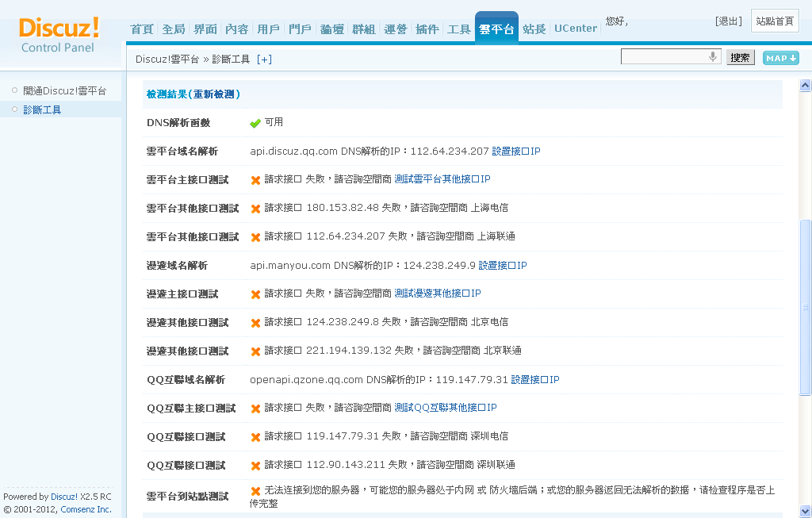Switch to the 內容 tab

pyautogui.click(x=236, y=29)
